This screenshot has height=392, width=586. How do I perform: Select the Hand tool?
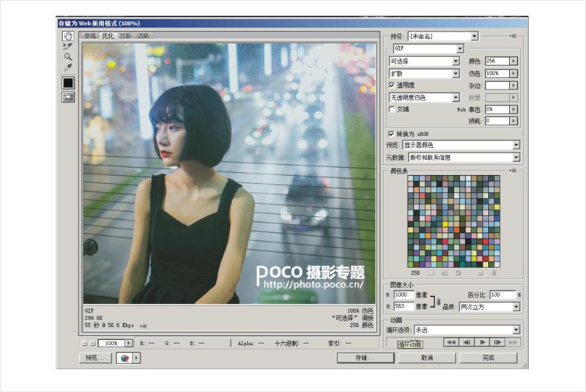(68, 36)
